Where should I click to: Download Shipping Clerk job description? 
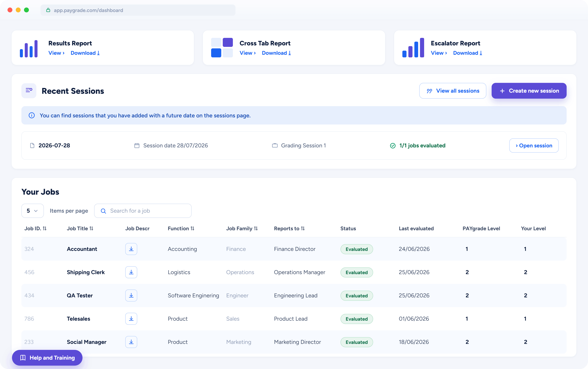131,272
